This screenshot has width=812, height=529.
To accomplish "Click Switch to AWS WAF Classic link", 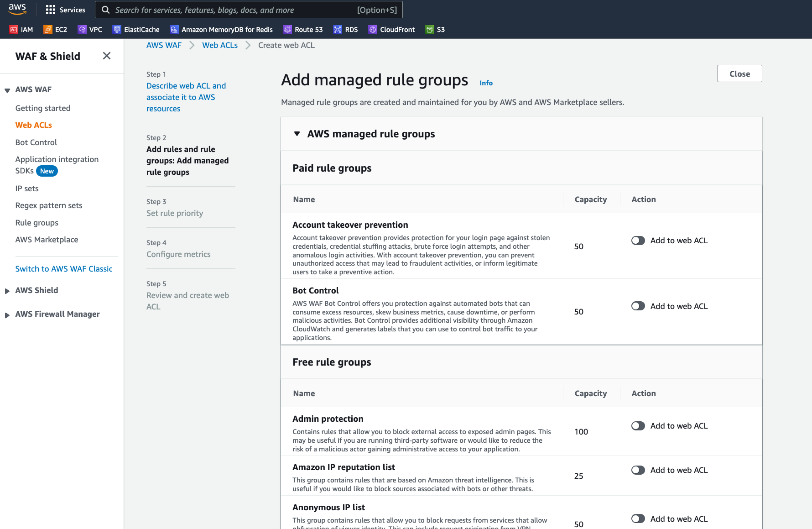I will pyautogui.click(x=64, y=269).
